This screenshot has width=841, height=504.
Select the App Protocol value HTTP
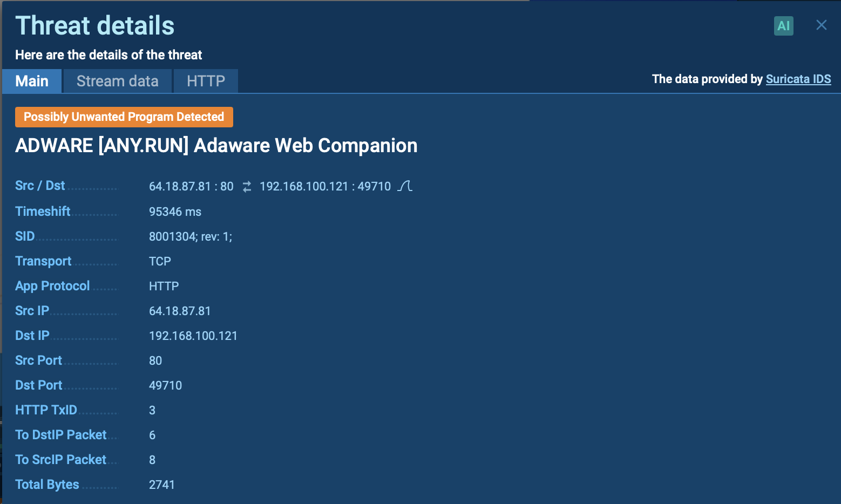pyautogui.click(x=164, y=286)
